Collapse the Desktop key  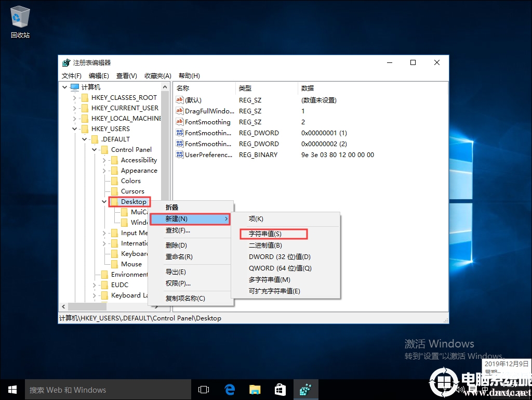(x=104, y=202)
